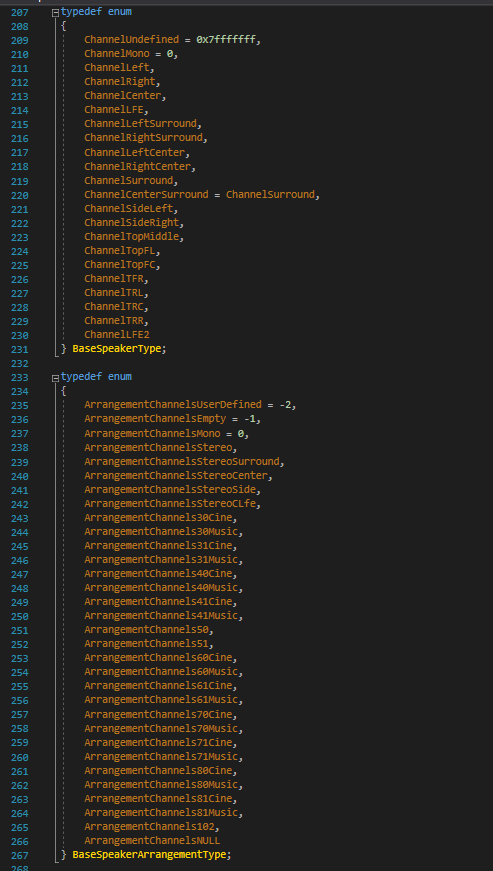This screenshot has height=871, width=493.
Task: Click the ChannelCenter, entry
Action: click(125, 96)
